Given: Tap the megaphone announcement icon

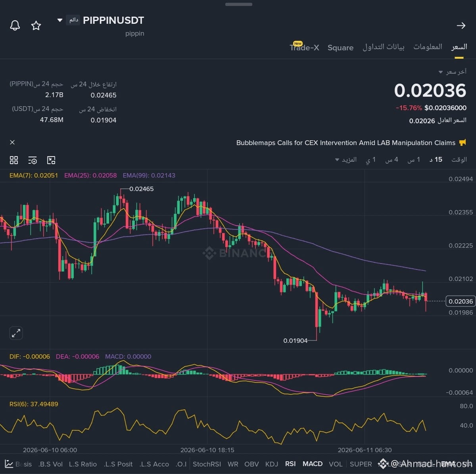Looking at the screenshot, I should (x=462, y=143).
